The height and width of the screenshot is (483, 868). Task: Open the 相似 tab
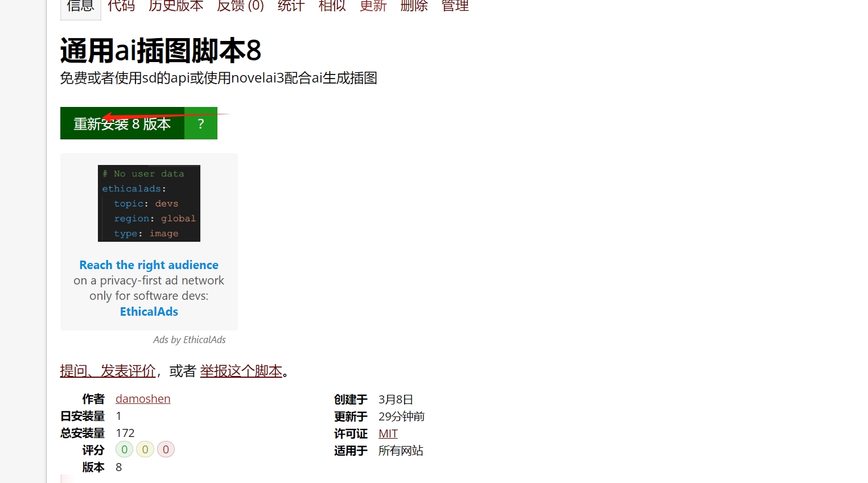(332, 6)
